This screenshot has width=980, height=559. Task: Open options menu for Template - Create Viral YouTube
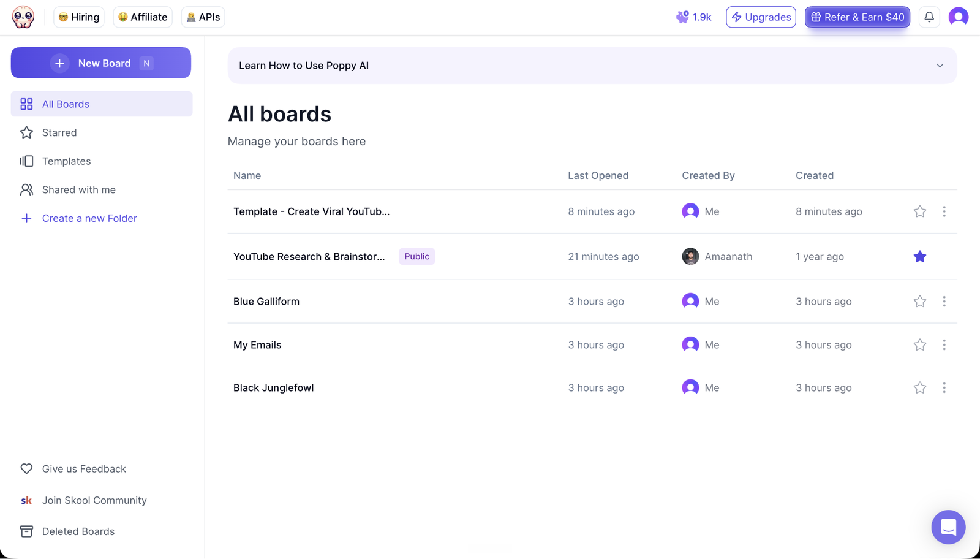[x=944, y=211]
